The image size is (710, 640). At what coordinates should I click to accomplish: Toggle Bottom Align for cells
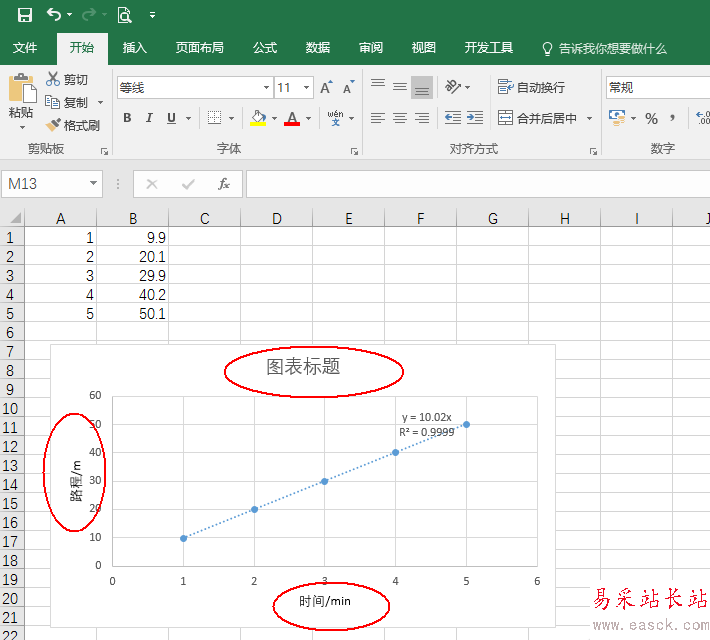pyautogui.click(x=422, y=87)
